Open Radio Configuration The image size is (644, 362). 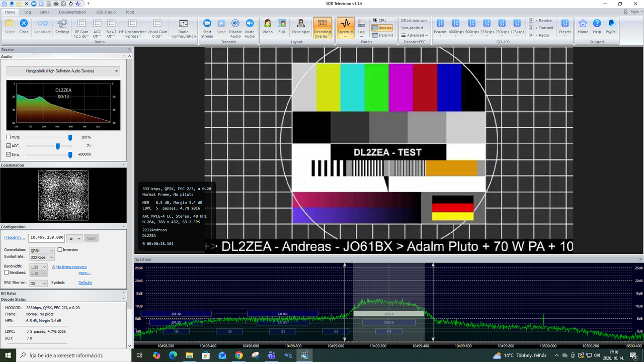184,28
